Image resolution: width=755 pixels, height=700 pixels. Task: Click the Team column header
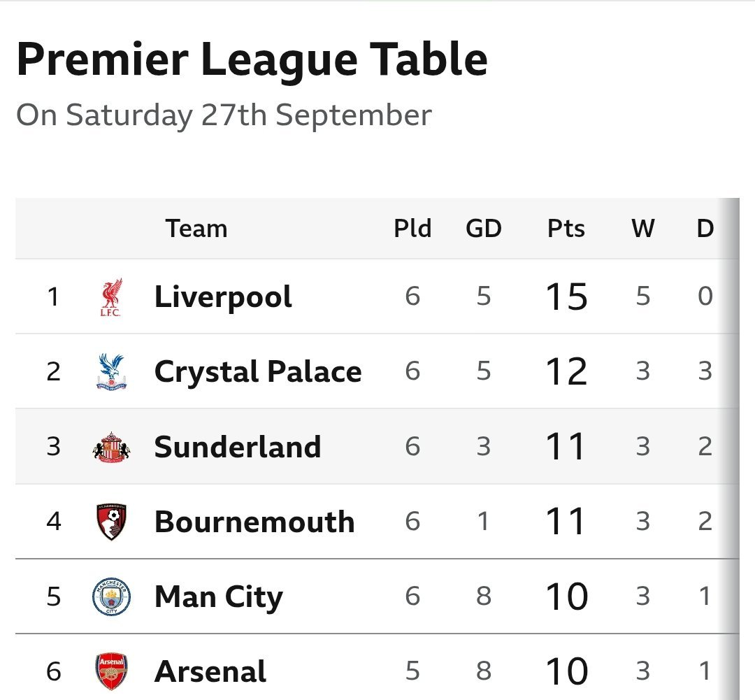196,229
